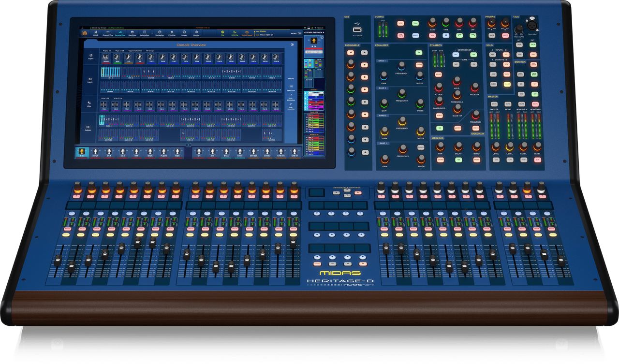The image size is (619, 364).
Task: Open the MENU on the touchscreen
Action: click(295, 33)
